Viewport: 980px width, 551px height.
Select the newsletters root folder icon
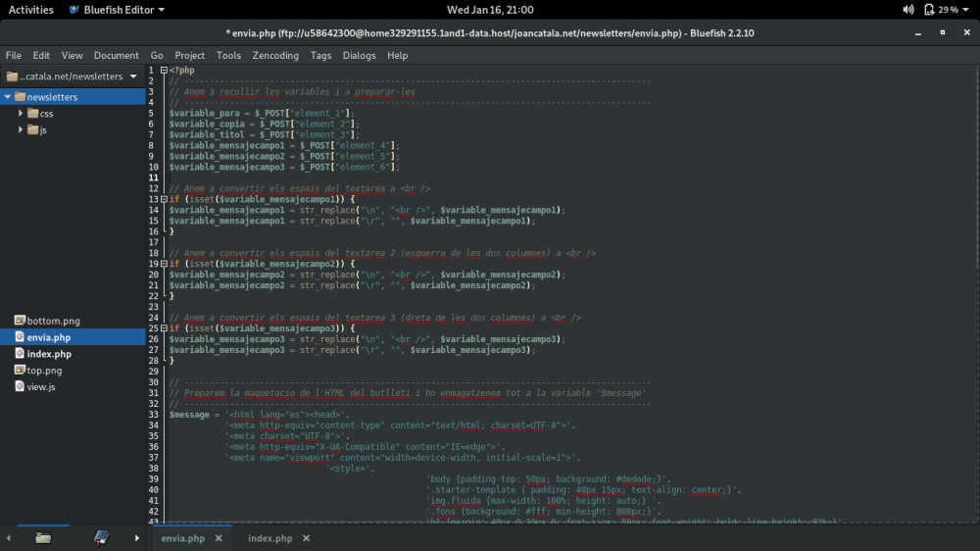20,97
